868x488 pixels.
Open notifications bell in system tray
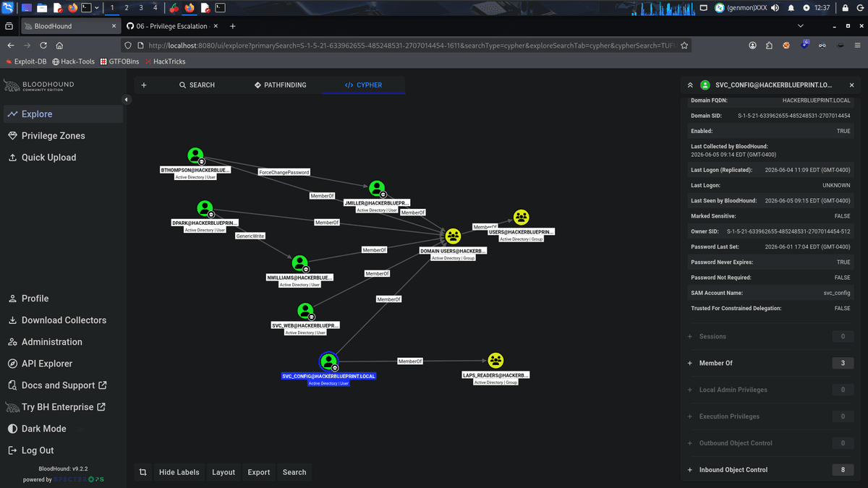(x=791, y=7)
